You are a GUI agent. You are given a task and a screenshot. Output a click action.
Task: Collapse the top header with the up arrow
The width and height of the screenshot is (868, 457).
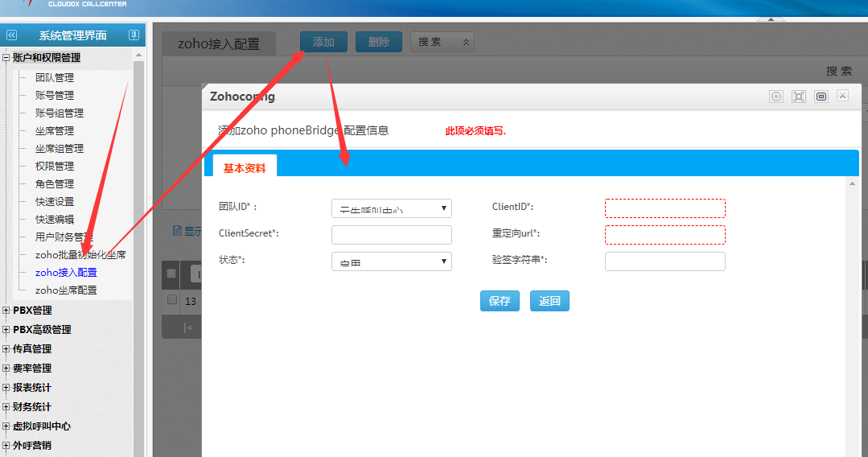(x=771, y=19)
